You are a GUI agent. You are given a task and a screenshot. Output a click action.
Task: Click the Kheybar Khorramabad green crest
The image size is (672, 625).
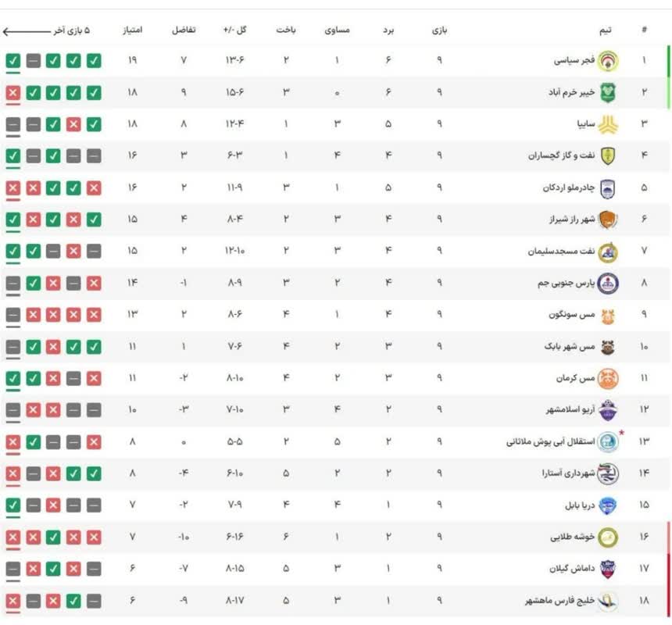click(x=608, y=92)
